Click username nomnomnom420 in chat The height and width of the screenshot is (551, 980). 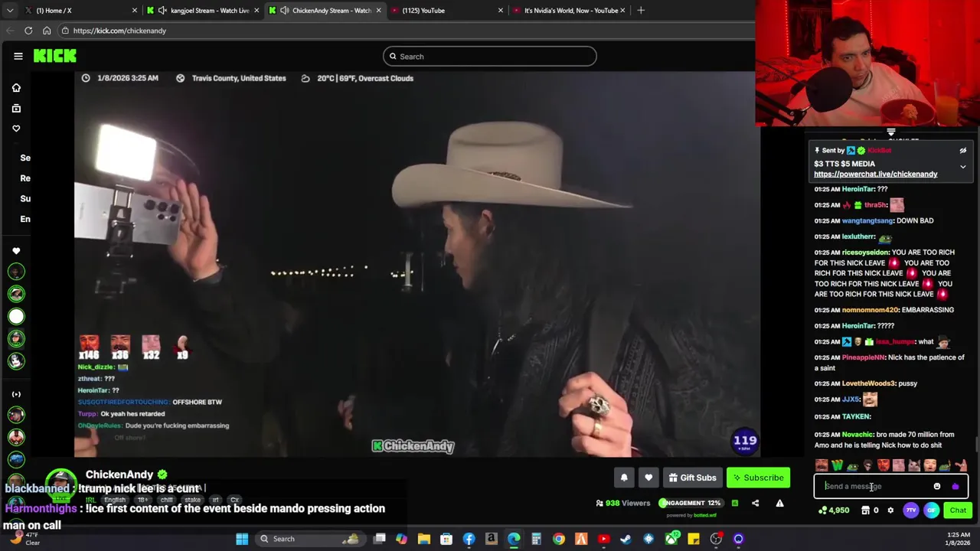[x=870, y=310]
